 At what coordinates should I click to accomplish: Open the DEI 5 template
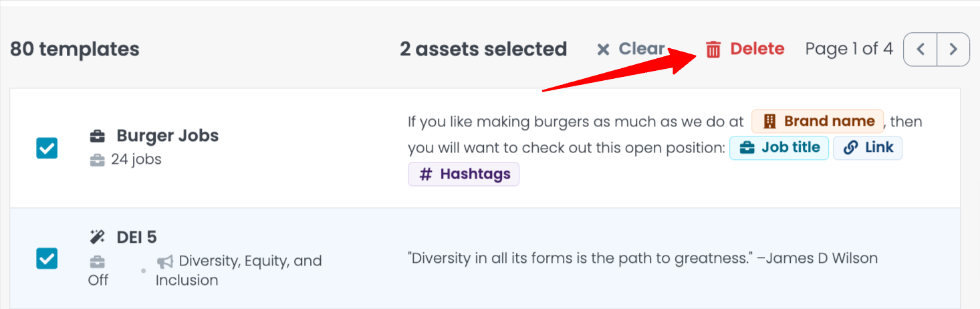click(x=136, y=237)
